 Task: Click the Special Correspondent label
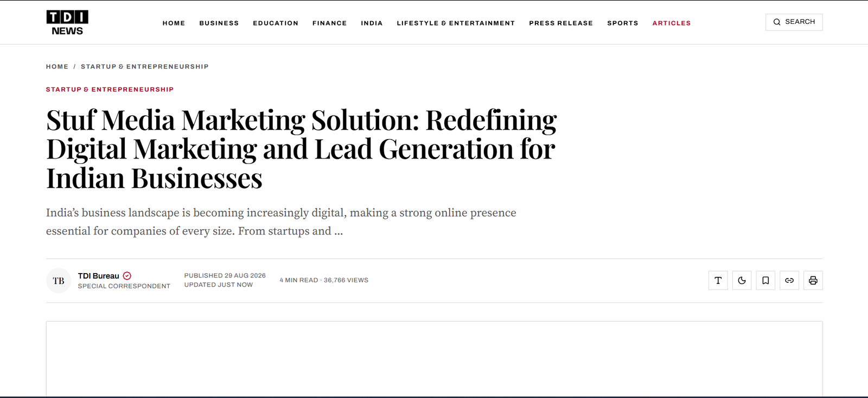click(124, 286)
